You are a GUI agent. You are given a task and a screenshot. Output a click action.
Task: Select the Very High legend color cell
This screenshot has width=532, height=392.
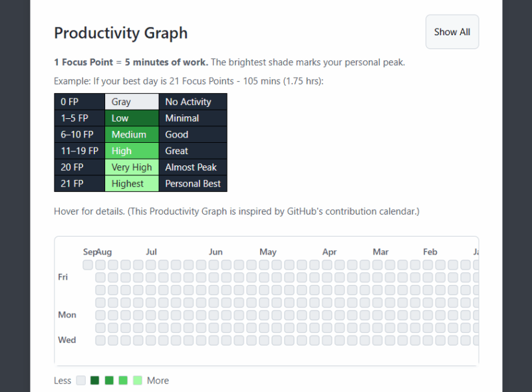tap(132, 167)
